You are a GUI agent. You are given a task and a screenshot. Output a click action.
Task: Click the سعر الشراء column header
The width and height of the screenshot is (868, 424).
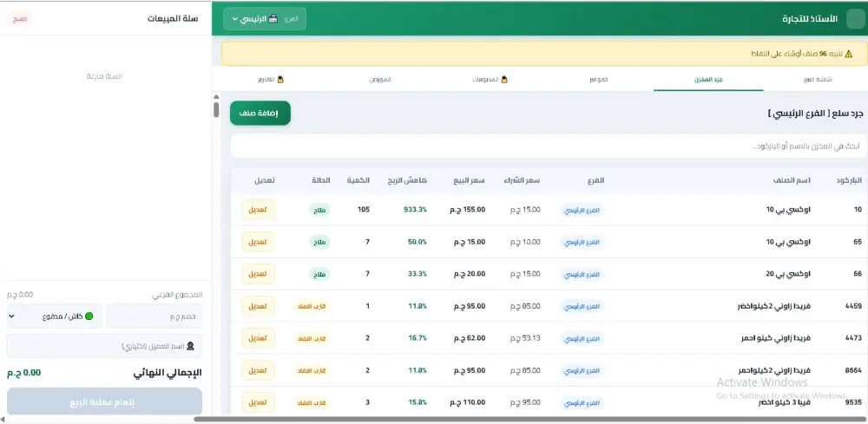point(522,180)
